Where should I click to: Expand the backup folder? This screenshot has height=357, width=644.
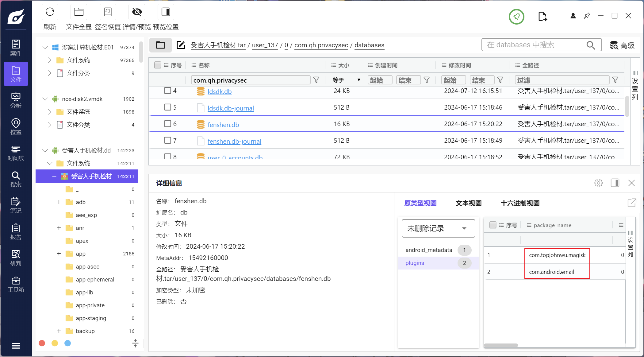coord(59,331)
